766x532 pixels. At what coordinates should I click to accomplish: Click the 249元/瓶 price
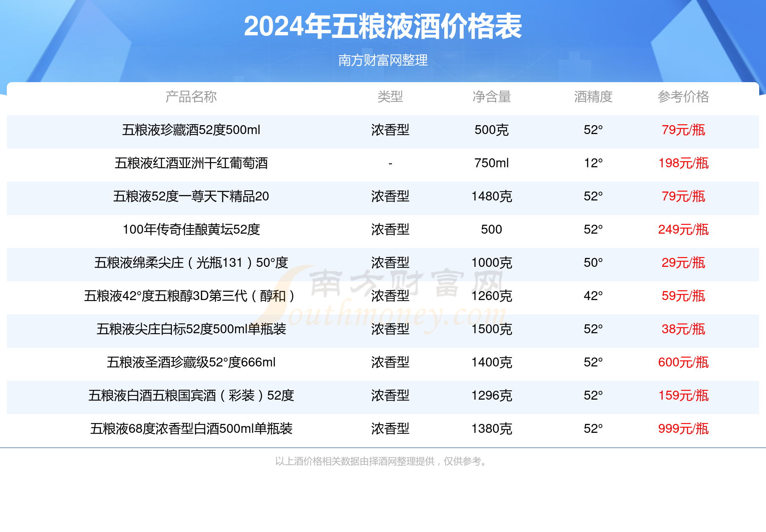point(683,229)
